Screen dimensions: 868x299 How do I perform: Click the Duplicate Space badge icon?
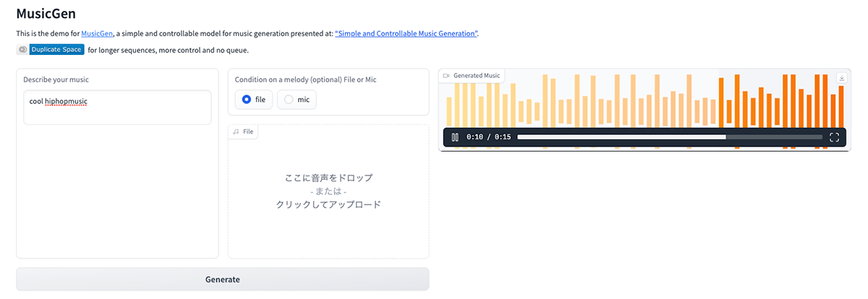point(22,50)
